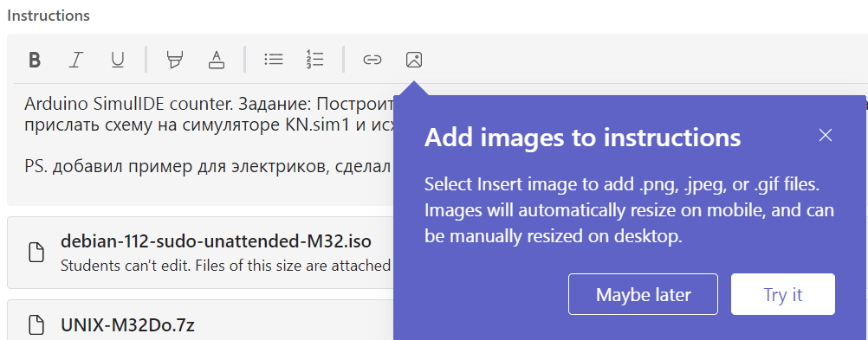Screen dimensions: 868x340
Task: Click the file icon beside UNIX-M32Do.7z
Action: [36, 325]
